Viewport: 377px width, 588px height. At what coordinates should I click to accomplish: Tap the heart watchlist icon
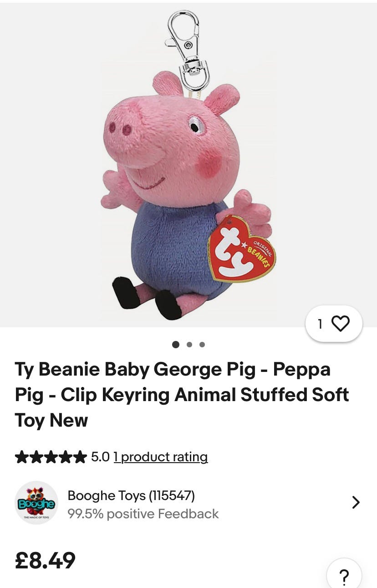pyautogui.click(x=340, y=324)
